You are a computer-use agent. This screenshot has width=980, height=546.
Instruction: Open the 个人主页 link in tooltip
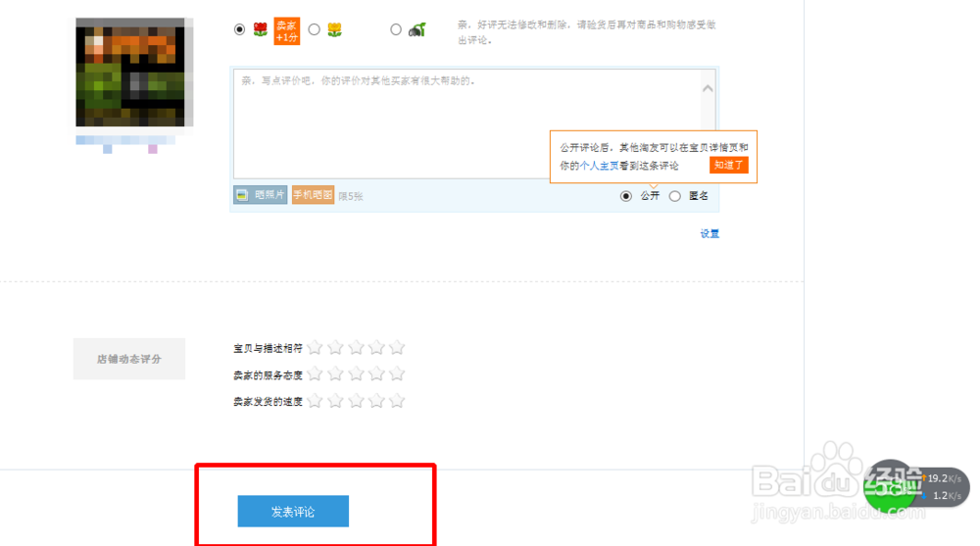(x=599, y=166)
